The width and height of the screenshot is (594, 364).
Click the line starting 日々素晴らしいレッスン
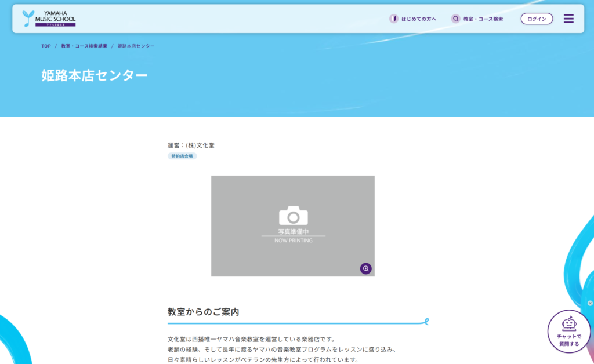[263, 360]
